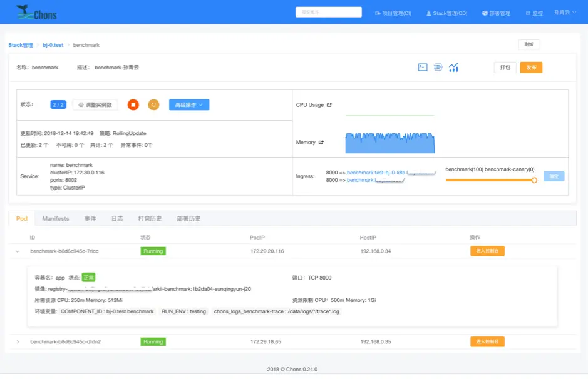The height and width of the screenshot is (379, 588).
Task: Click pod IP 172.29.20.116
Action: point(267,251)
